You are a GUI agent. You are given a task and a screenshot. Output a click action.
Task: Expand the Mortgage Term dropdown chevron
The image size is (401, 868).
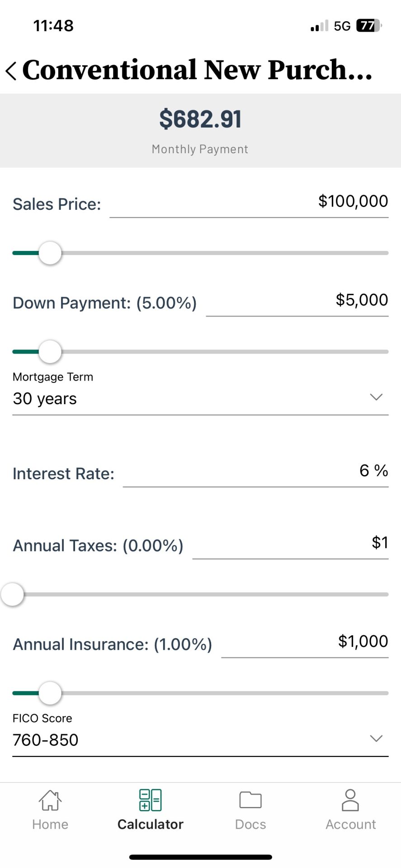[x=376, y=397]
